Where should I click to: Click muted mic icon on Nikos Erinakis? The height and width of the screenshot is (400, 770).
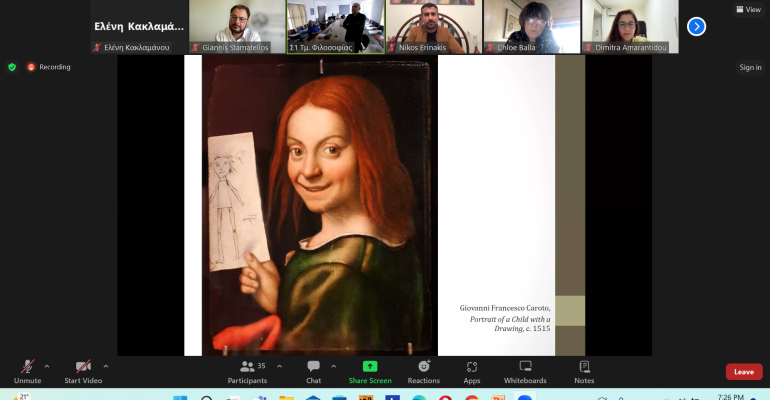392,48
